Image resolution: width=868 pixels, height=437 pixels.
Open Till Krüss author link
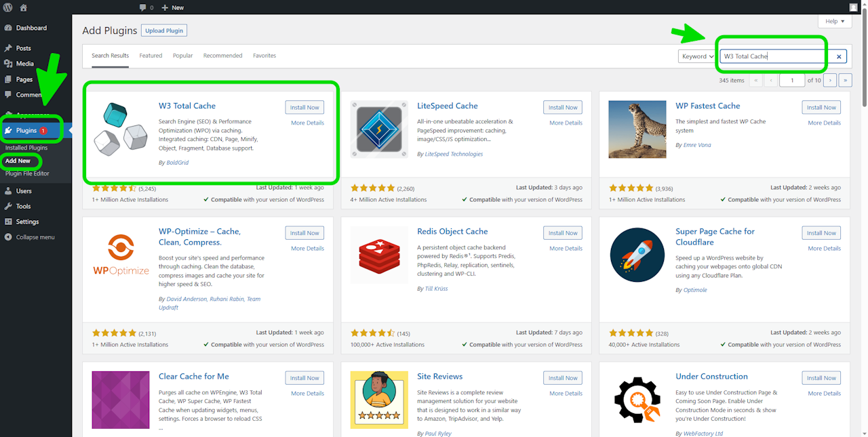(x=436, y=289)
